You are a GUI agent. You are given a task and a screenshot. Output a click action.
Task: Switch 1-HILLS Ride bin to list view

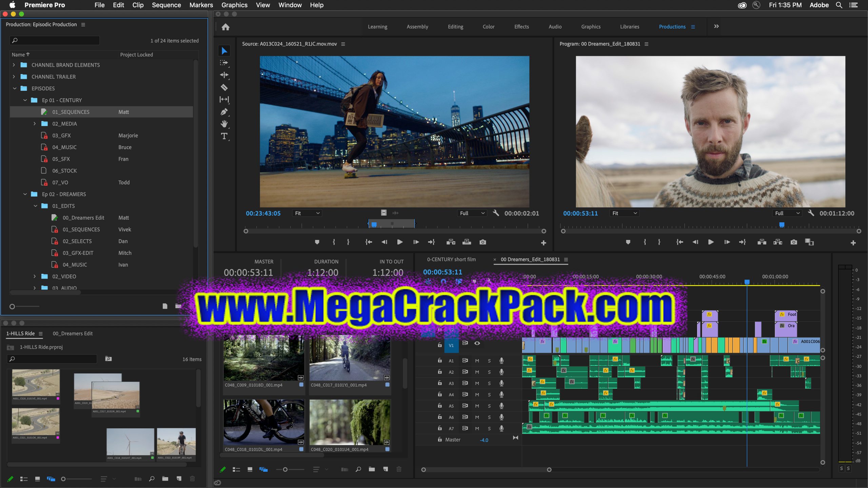click(x=24, y=479)
